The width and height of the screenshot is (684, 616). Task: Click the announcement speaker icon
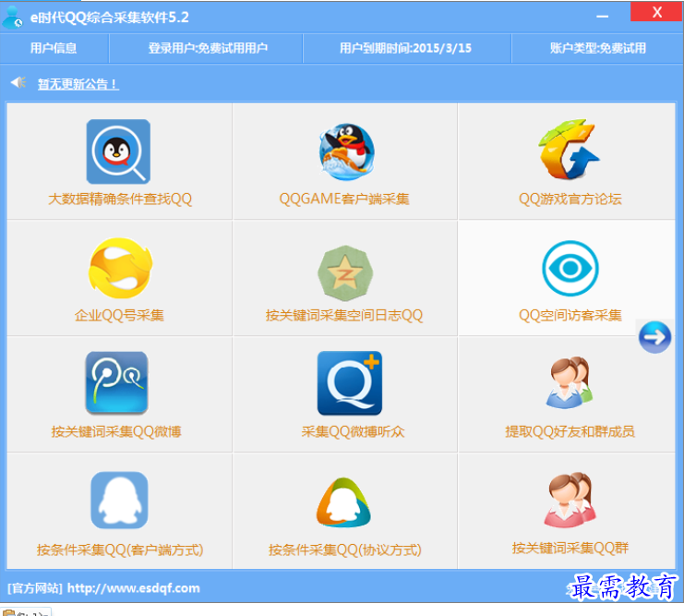(x=18, y=82)
